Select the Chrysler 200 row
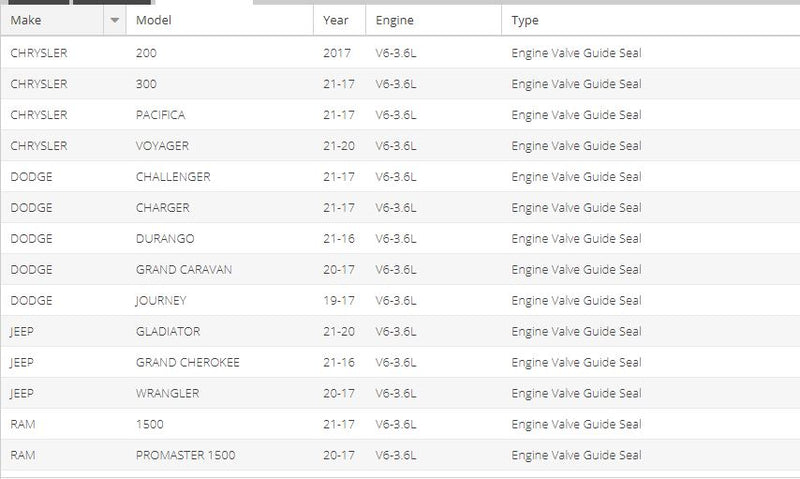Viewport: 800px width, 479px height. (x=400, y=53)
